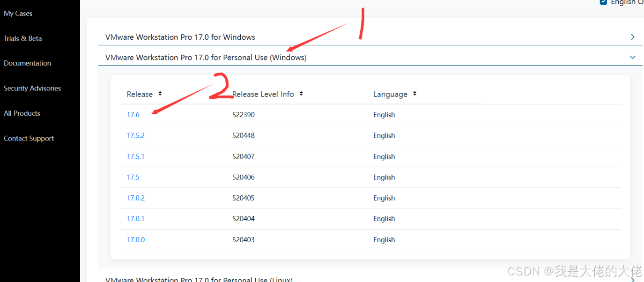Click the Language column header
The height and width of the screenshot is (282, 644).
[390, 94]
